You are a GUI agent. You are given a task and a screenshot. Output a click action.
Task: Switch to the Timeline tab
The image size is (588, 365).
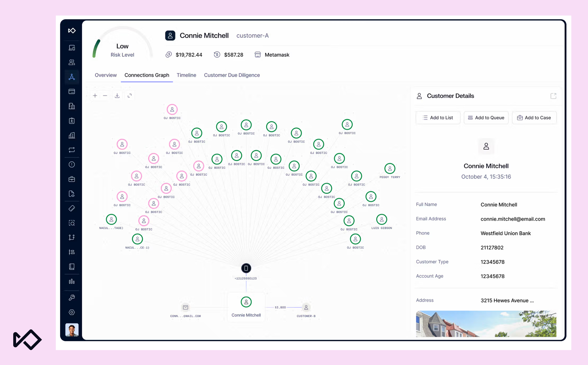[186, 75]
